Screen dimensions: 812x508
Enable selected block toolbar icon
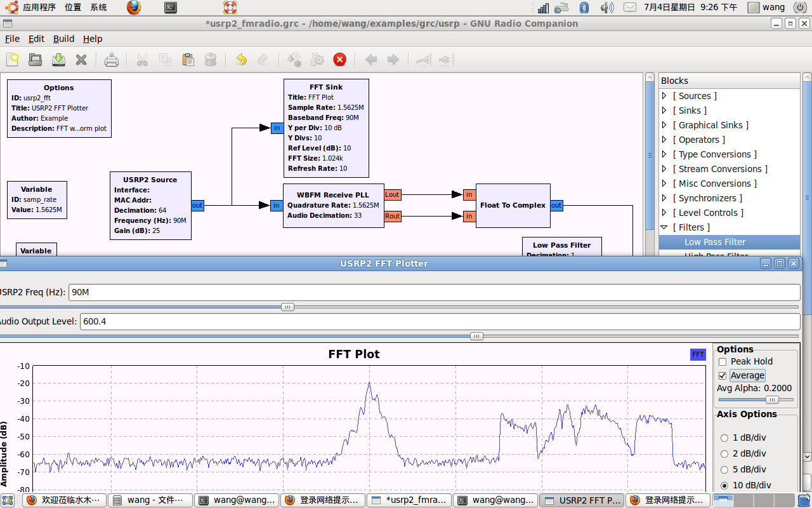click(423, 60)
